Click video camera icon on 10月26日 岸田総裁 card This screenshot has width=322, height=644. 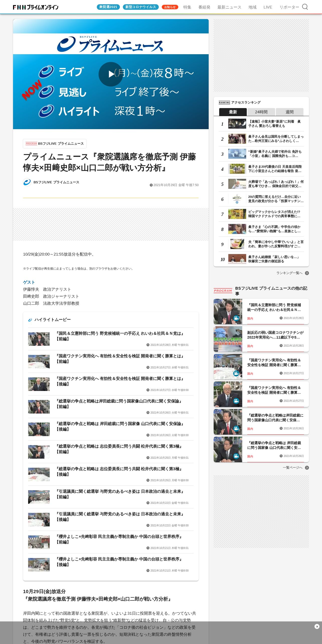[236, 456]
